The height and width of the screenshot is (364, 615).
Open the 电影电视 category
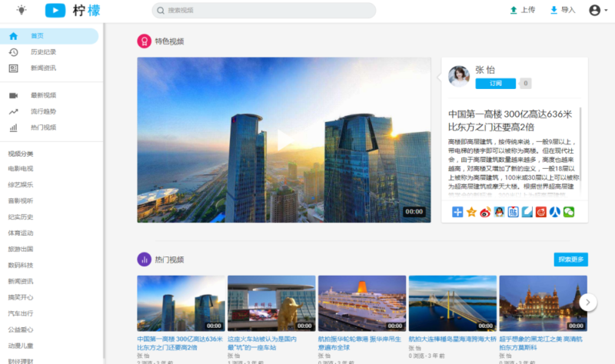pos(21,168)
